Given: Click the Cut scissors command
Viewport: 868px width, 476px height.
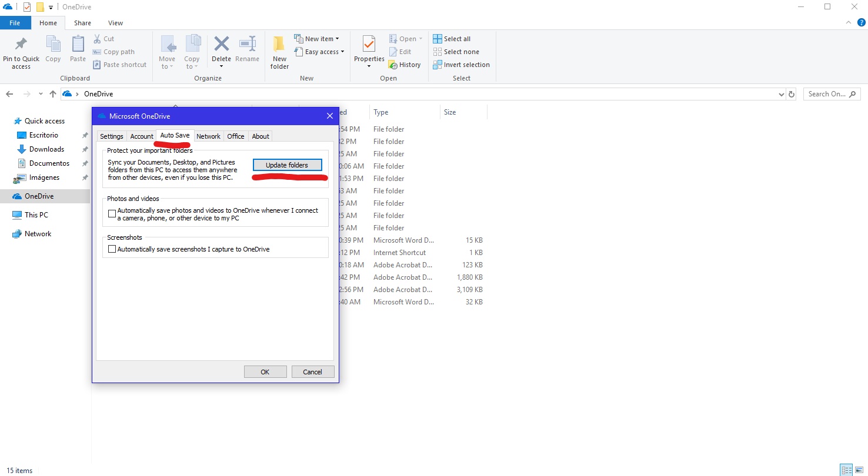Looking at the screenshot, I should [104, 39].
